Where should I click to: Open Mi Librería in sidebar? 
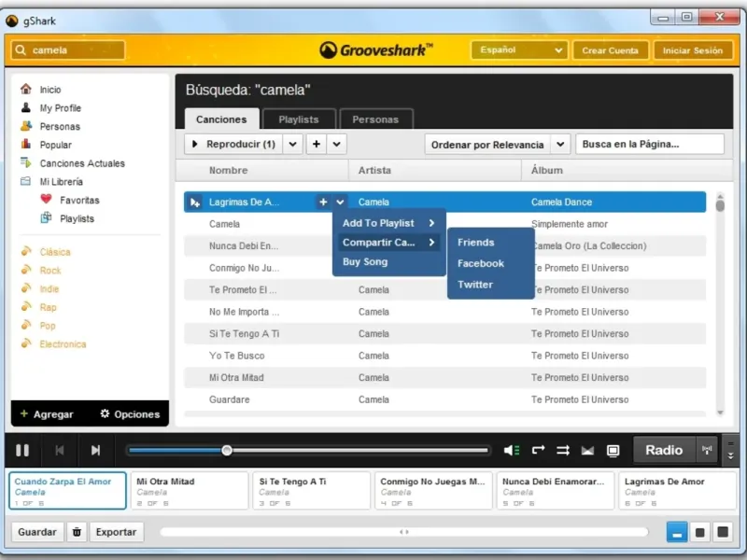tap(61, 182)
